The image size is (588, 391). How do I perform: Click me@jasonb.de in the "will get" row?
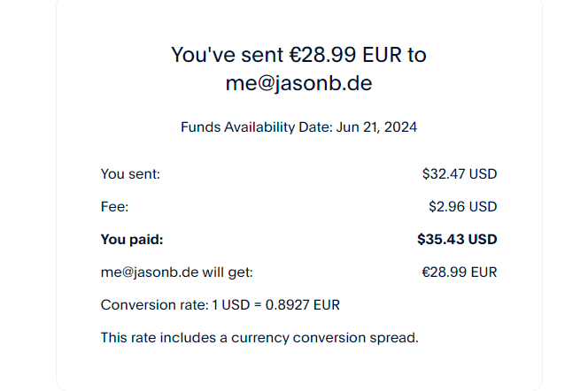150,272
